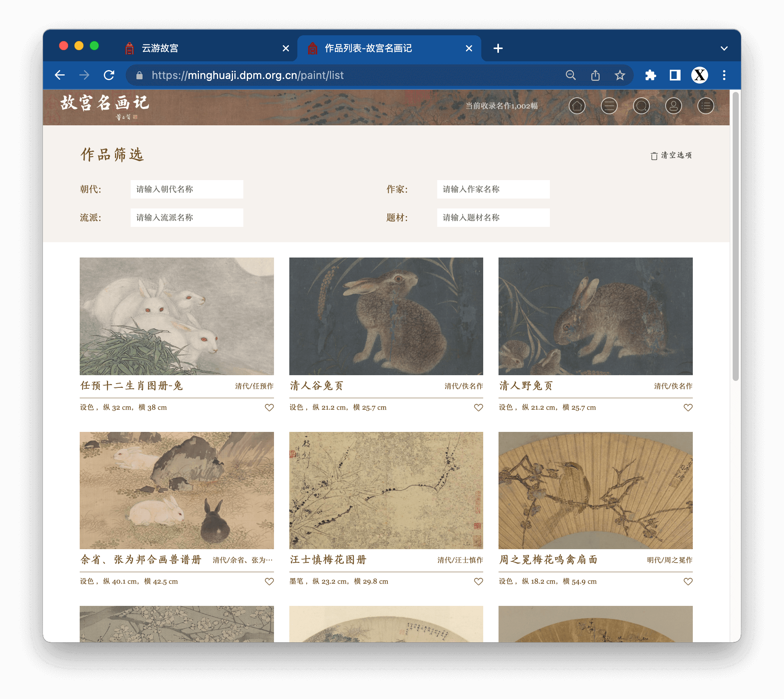Open the 作家 artist filter field
Image resolution: width=784 pixels, height=699 pixels.
493,189
